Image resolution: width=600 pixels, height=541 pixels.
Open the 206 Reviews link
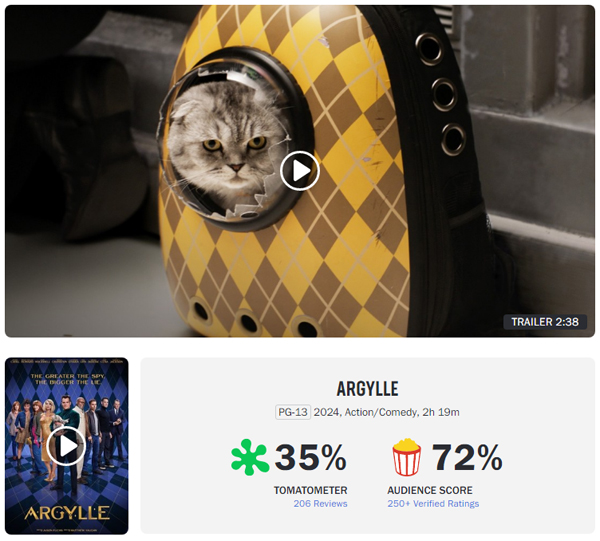click(320, 504)
